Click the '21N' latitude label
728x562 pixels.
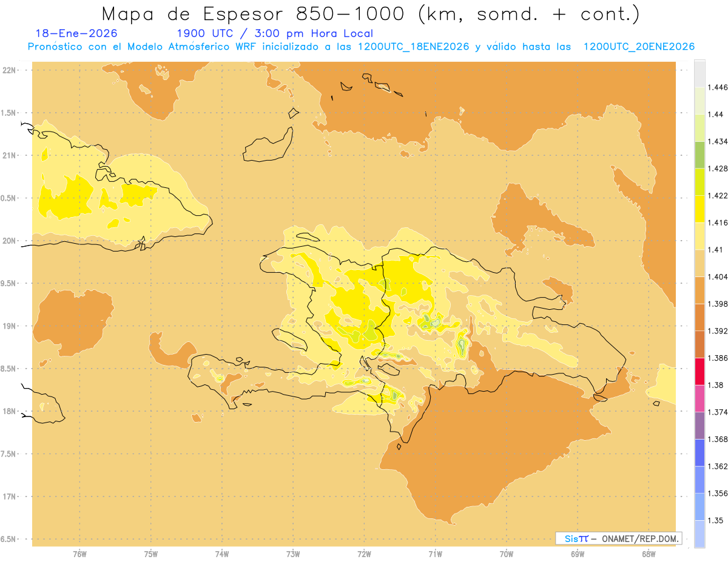8,155
